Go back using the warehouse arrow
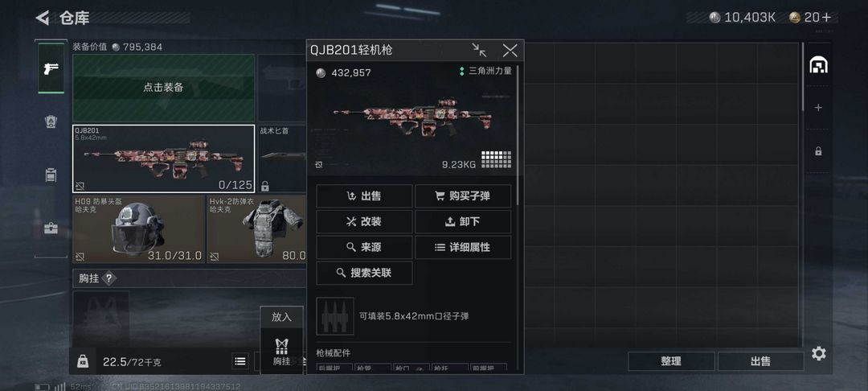 pos(42,18)
